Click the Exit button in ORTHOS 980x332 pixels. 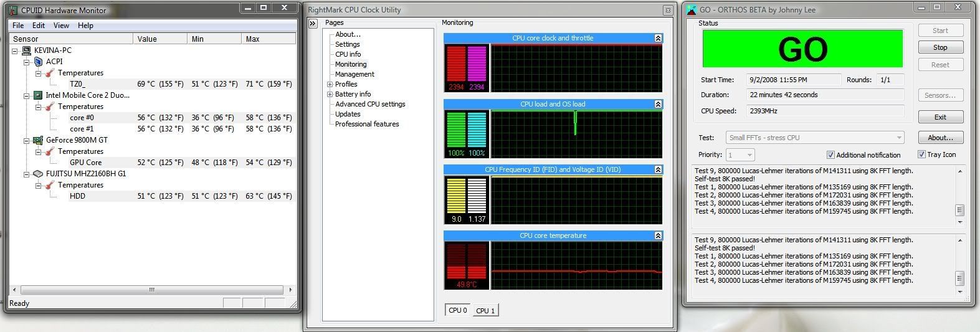tap(940, 117)
